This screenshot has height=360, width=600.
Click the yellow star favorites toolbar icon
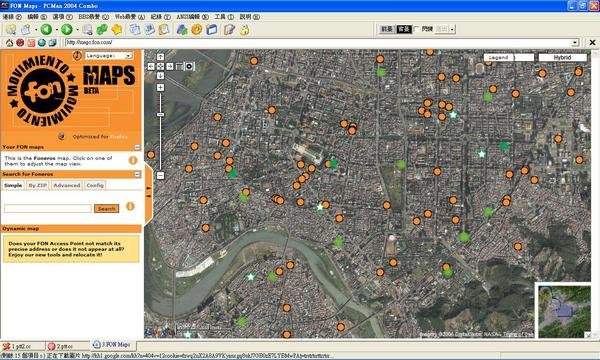pyautogui.click(x=117, y=29)
